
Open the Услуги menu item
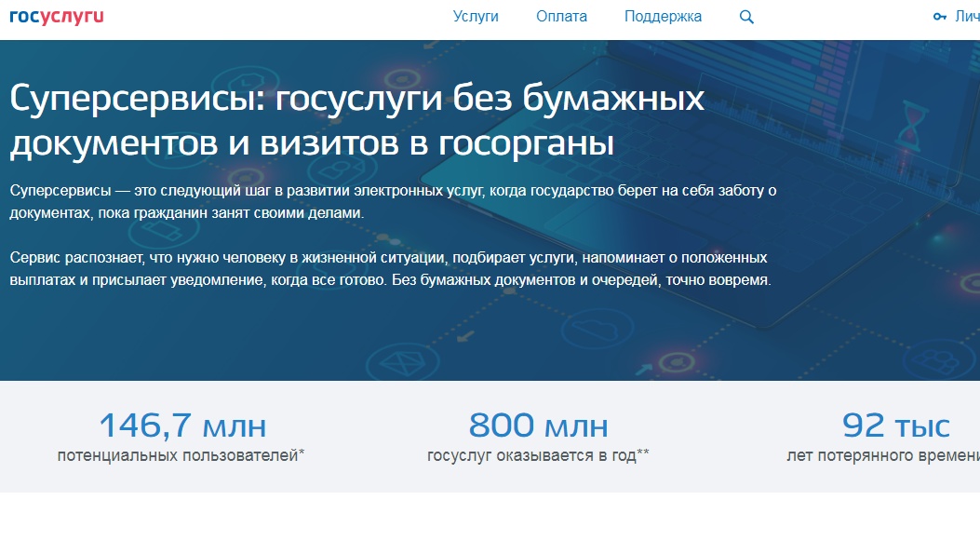pos(476,17)
